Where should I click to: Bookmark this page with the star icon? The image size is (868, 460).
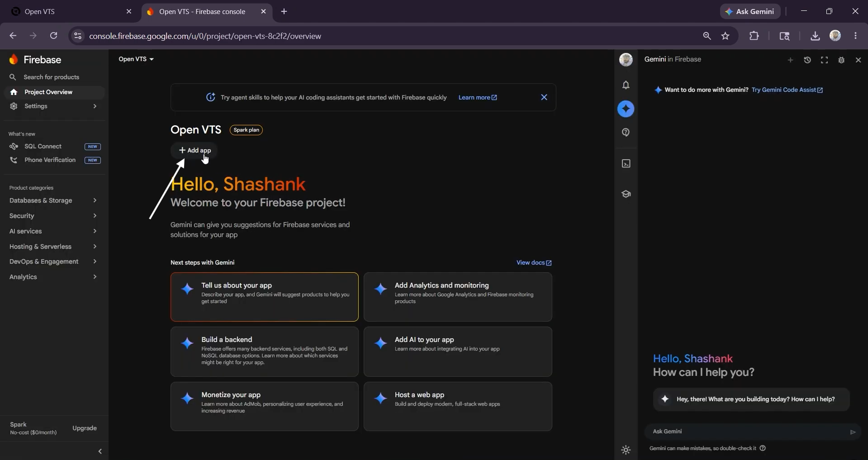pyautogui.click(x=726, y=36)
